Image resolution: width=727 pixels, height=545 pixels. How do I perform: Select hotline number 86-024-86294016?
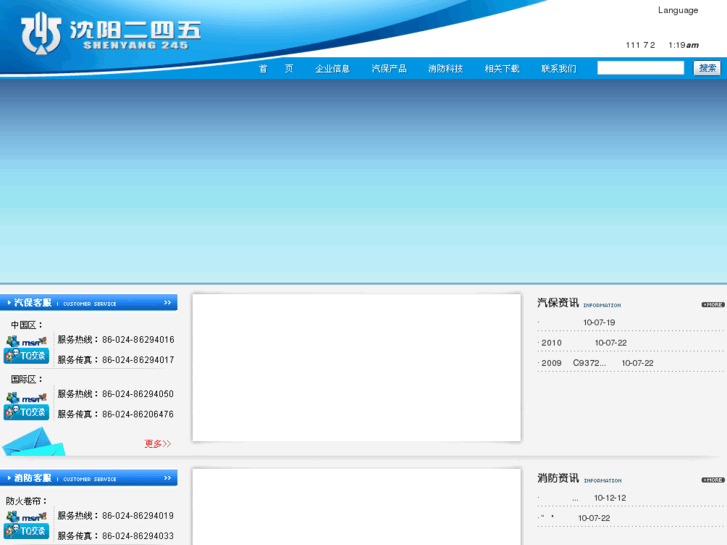pos(138,340)
